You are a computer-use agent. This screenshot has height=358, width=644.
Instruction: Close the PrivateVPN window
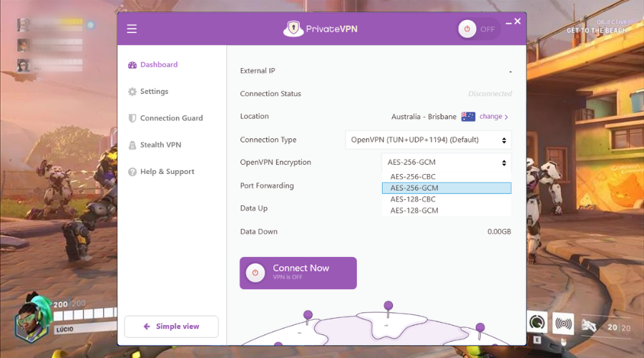click(517, 21)
